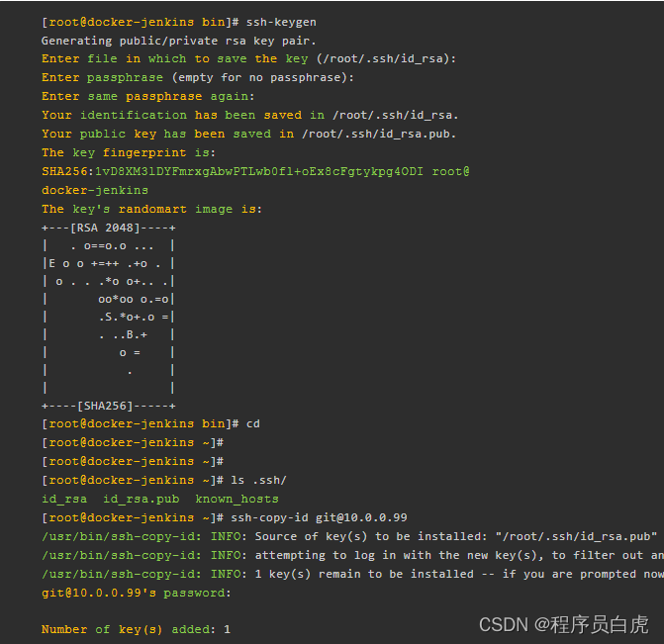Click the standalone 'docker-jenkins' hostname line

95,190
